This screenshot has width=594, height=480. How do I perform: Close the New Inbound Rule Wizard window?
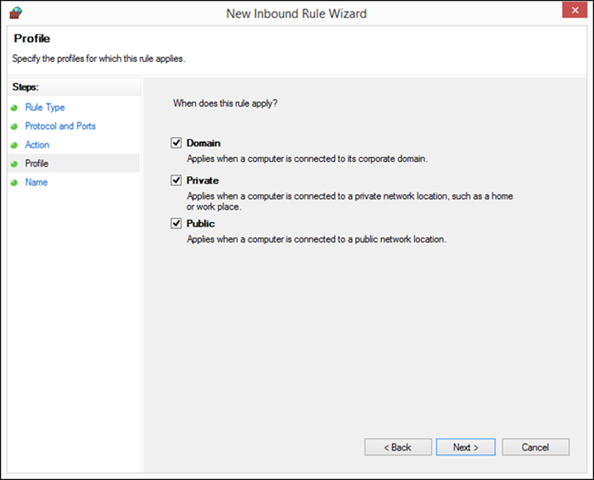point(575,10)
